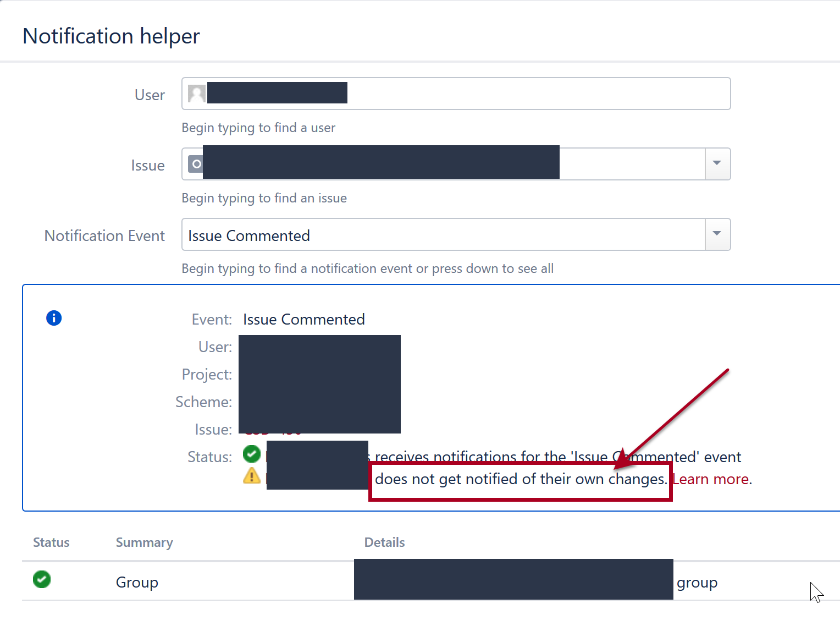Image resolution: width=840 pixels, height=620 pixels.
Task: Click the Status column header
Action: (x=51, y=542)
